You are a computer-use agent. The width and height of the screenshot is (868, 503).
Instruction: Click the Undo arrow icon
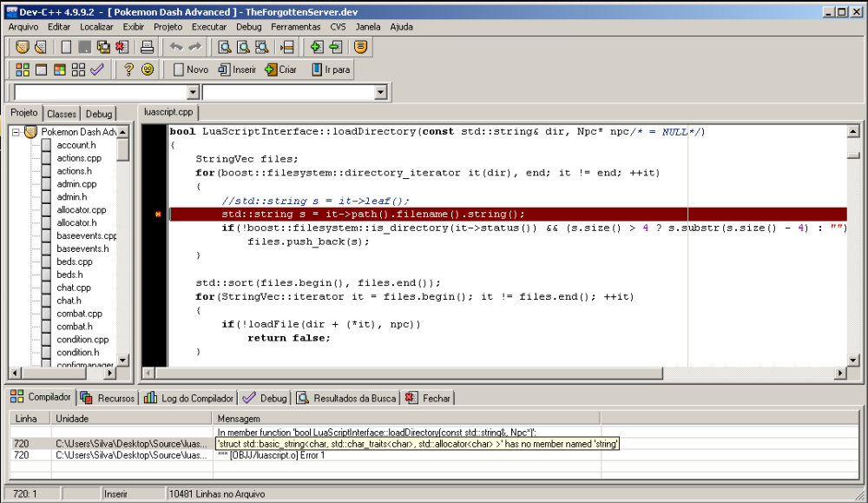coord(176,47)
